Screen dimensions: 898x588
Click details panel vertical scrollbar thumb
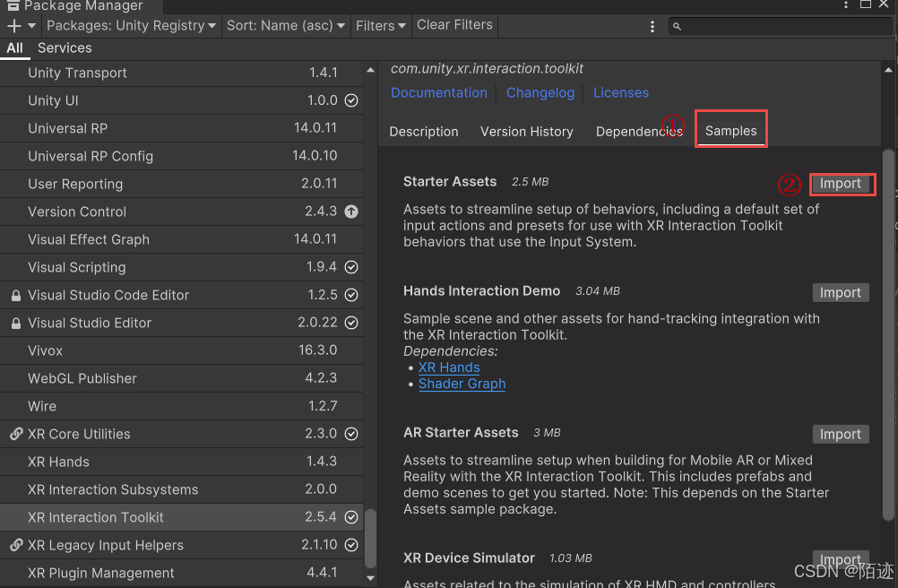tap(888, 335)
